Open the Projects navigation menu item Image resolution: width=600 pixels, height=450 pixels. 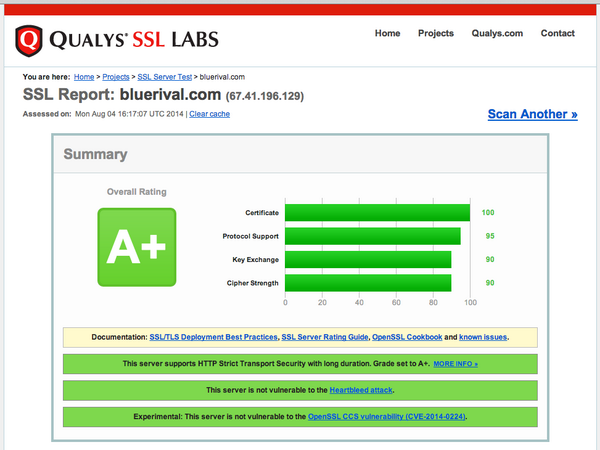pyautogui.click(x=436, y=33)
